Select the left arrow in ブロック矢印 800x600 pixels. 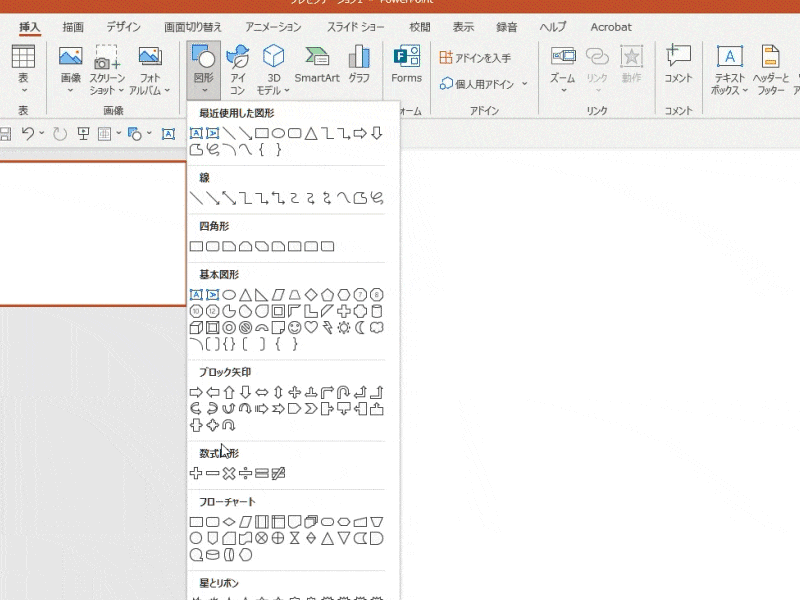point(212,392)
